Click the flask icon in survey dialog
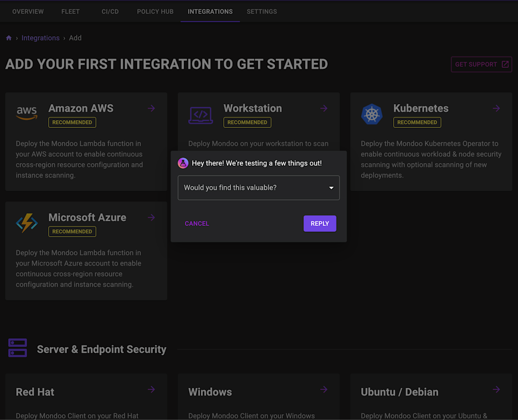This screenshot has height=420, width=518. [x=183, y=163]
